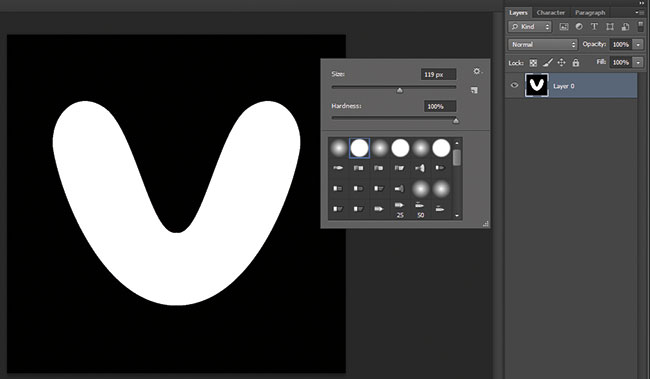This screenshot has width=650, height=379.
Task: Focus the layer Opacity value field
Action: (x=621, y=45)
